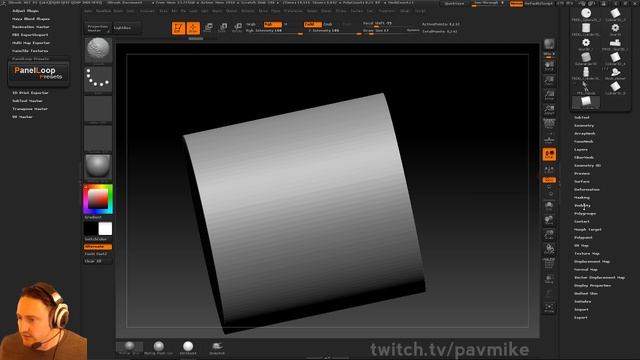Open the Zplugin menu
Screen dimensions: 640x360
pos(405,11)
